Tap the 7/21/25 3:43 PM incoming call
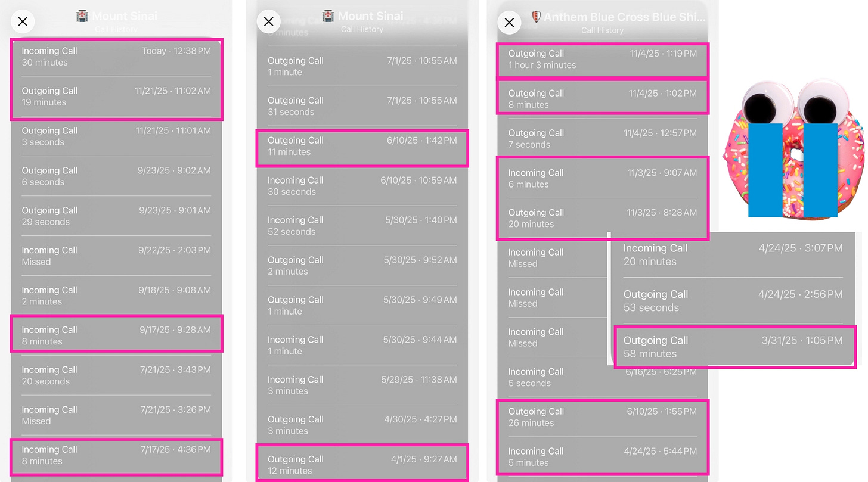 tap(116, 375)
